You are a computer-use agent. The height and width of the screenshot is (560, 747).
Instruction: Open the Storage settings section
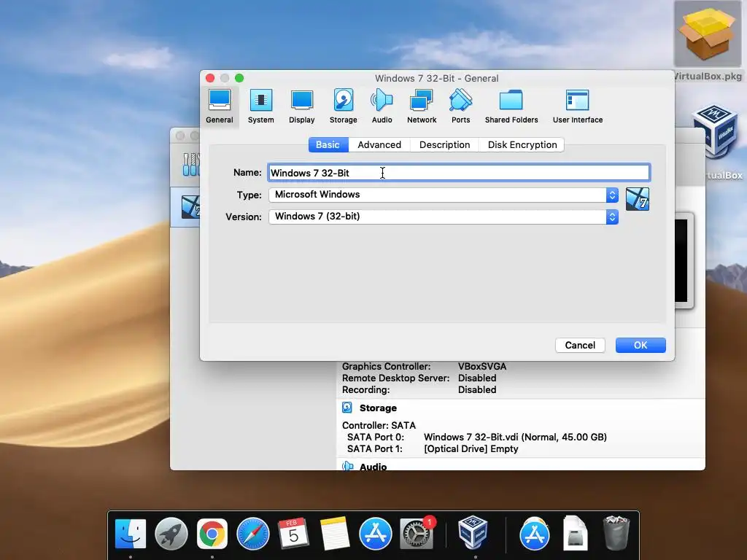[x=343, y=106]
